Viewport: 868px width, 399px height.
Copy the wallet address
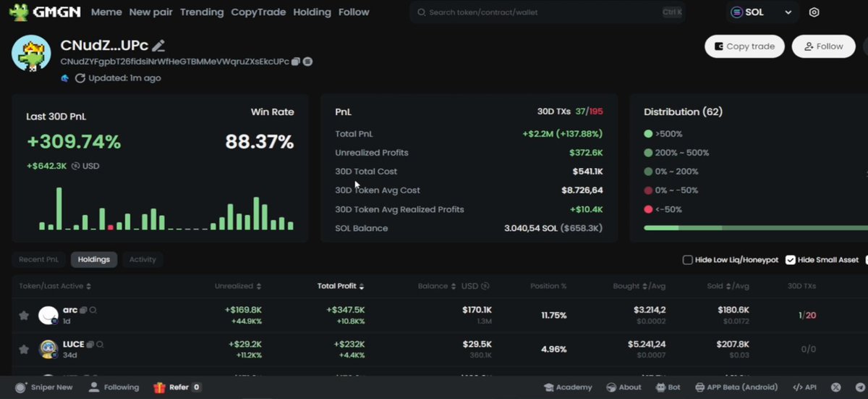(296, 62)
